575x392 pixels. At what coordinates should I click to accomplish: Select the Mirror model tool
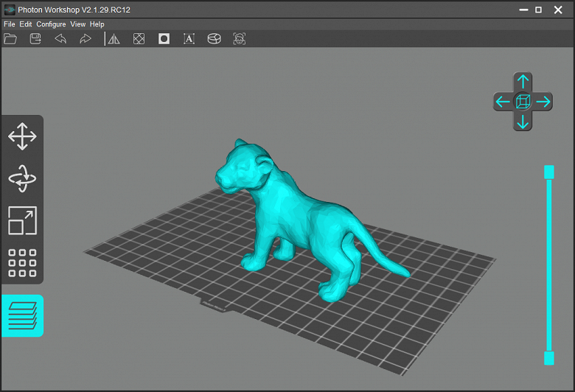coord(114,38)
